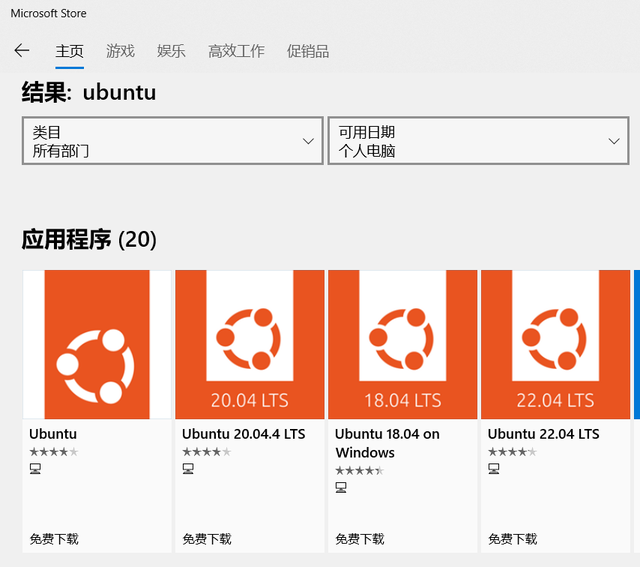Open the Ubuntu 18.04 LTS thumbnail
This screenshot has width=640, height=567.
tap(402, 344)
